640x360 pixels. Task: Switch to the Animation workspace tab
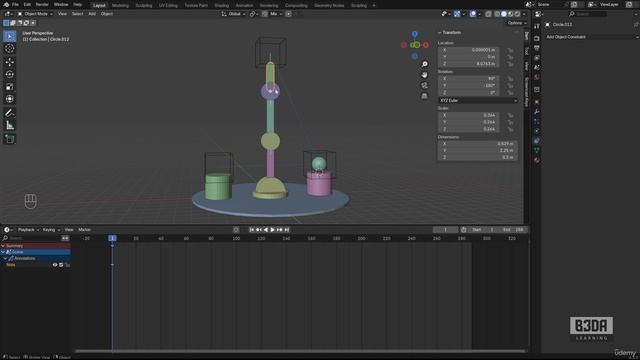tap(244, 5)
